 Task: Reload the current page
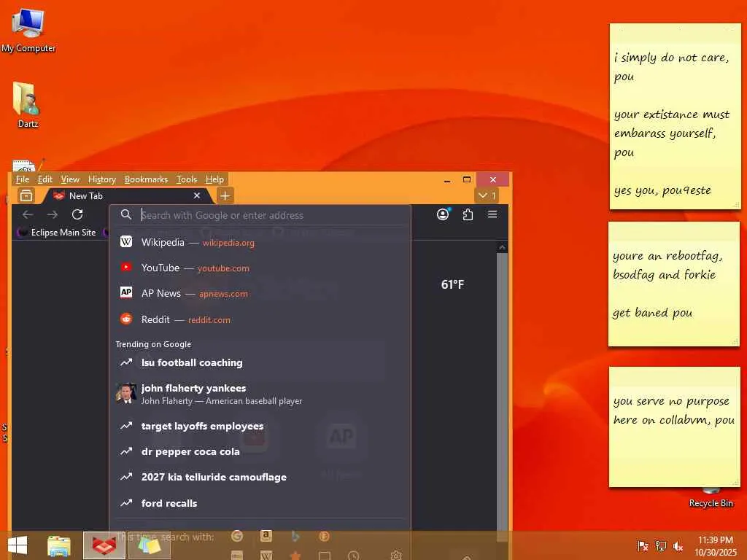point(77,215)
